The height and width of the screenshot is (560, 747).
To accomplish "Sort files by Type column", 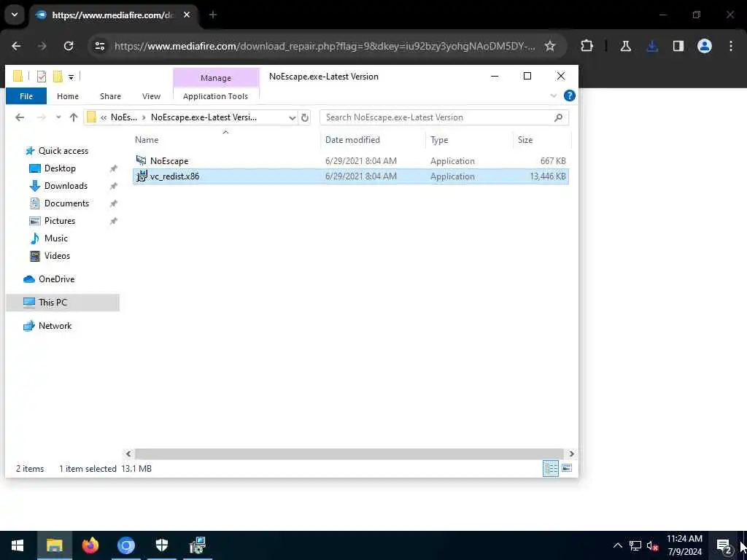I will tap(439, 140).
